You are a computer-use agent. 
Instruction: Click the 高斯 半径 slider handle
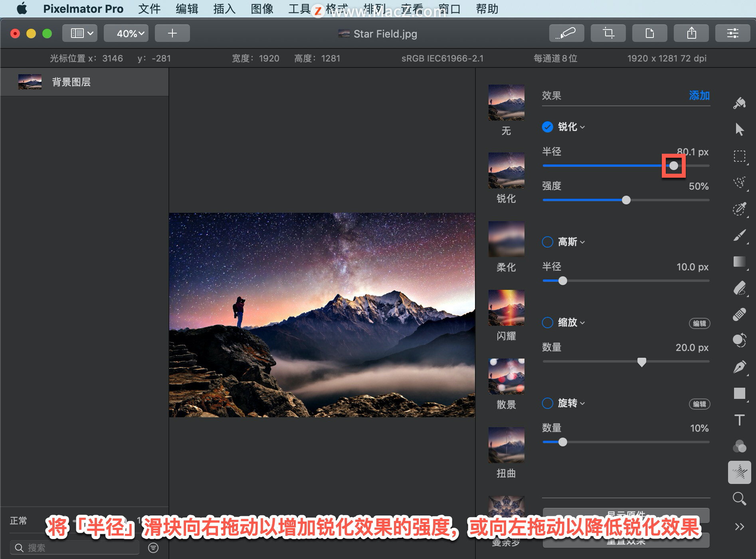563,281
